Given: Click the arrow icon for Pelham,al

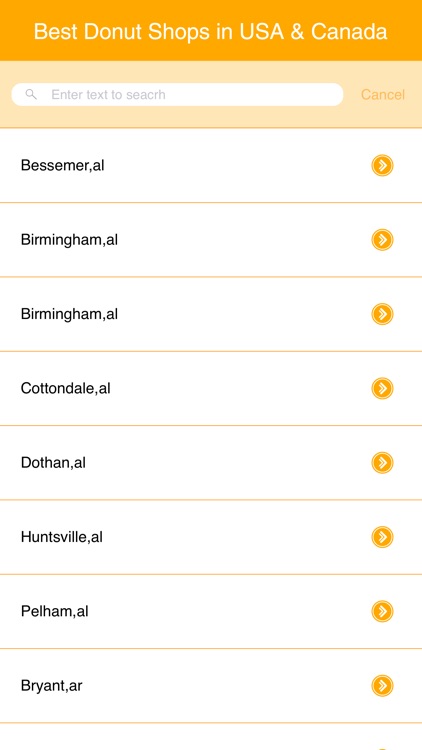Looking at the screenshot, I should click(x=382, y=611).
